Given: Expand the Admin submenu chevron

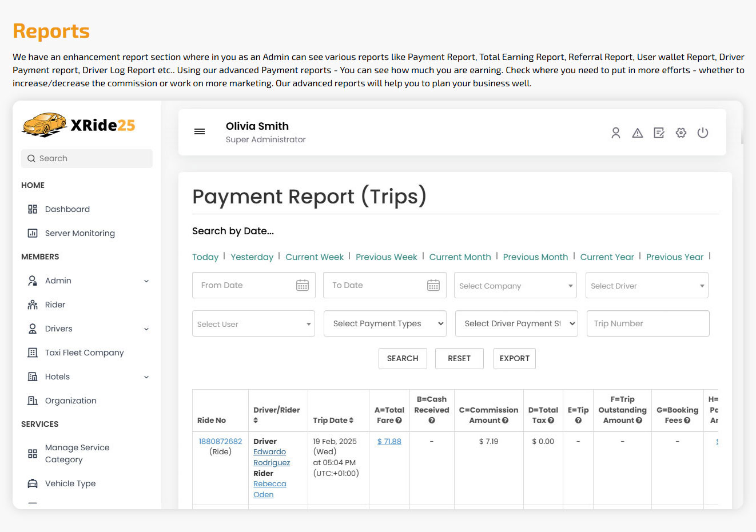Looking at the screenshot, I should click(x=146, y=281).
